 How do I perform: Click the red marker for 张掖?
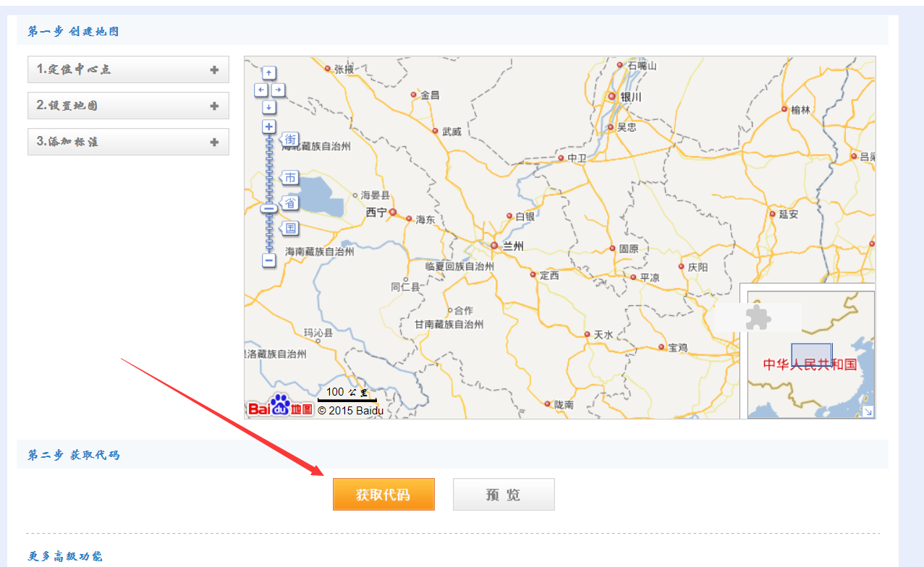(x=327, y=69)
